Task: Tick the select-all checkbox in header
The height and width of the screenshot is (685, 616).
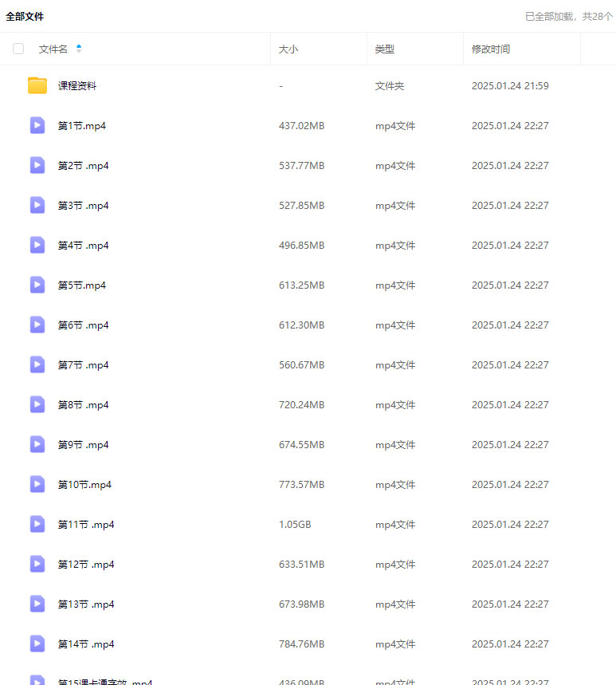Action: point(18,49)
